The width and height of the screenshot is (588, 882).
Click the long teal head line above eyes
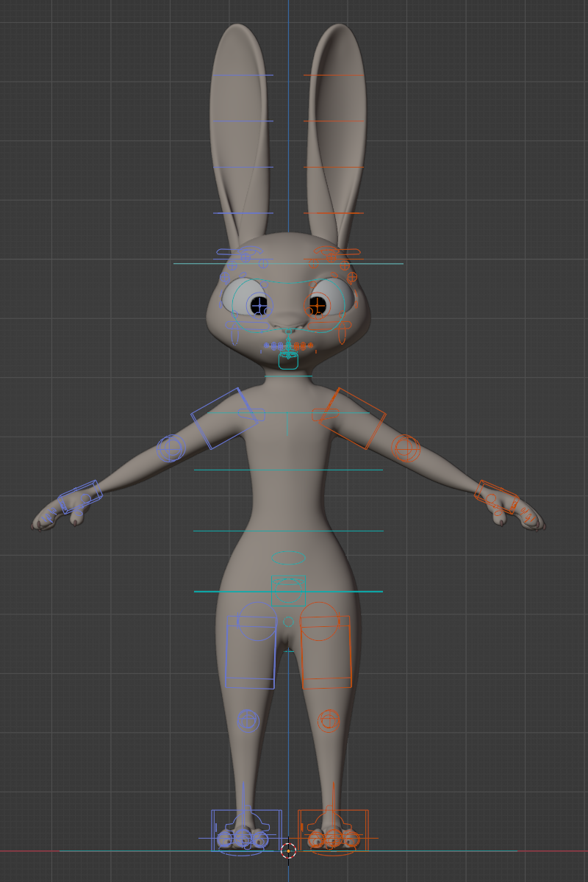tap(288, 263)
